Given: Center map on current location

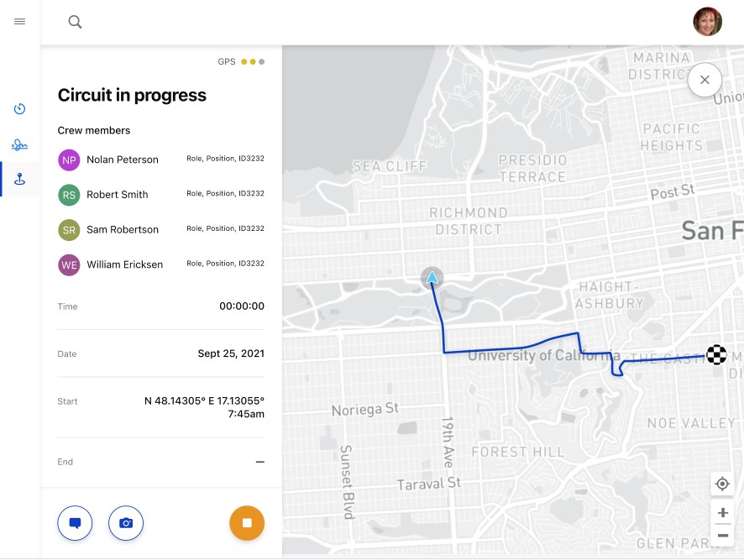Looking at the screenshot, I should click(x=722, y=484).
